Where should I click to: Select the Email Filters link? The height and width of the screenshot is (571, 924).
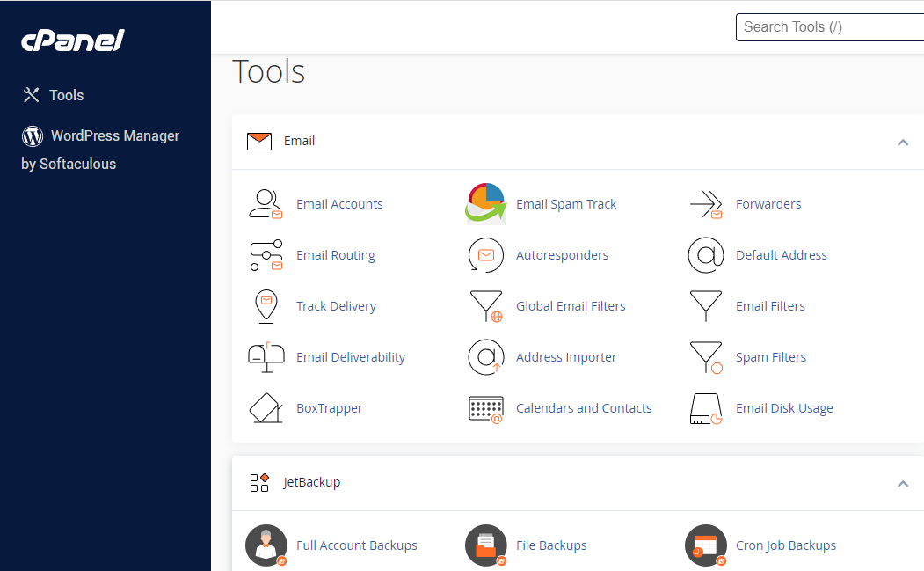click(770, 306)
